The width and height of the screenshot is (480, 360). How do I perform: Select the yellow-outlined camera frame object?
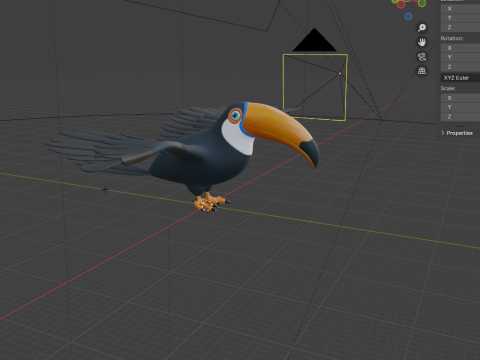pyautogui.click(x=315, y=87)
